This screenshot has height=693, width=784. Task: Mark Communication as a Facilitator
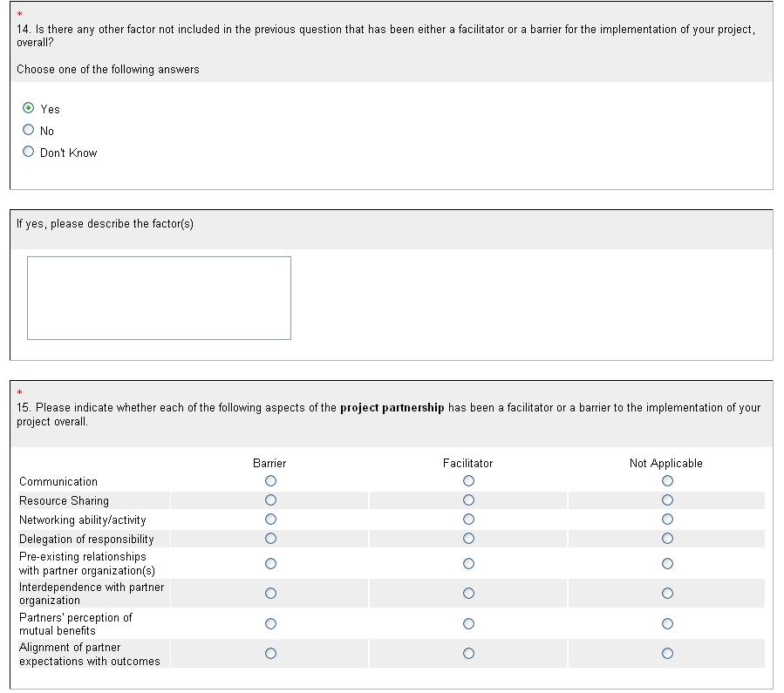point(468,481)
